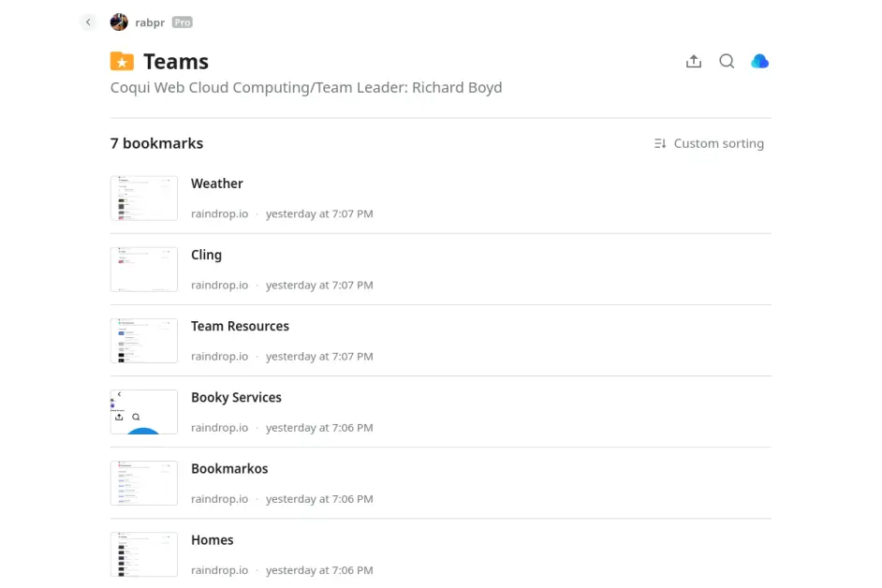Click the Team Resources thumbnail

pos(144,341)
